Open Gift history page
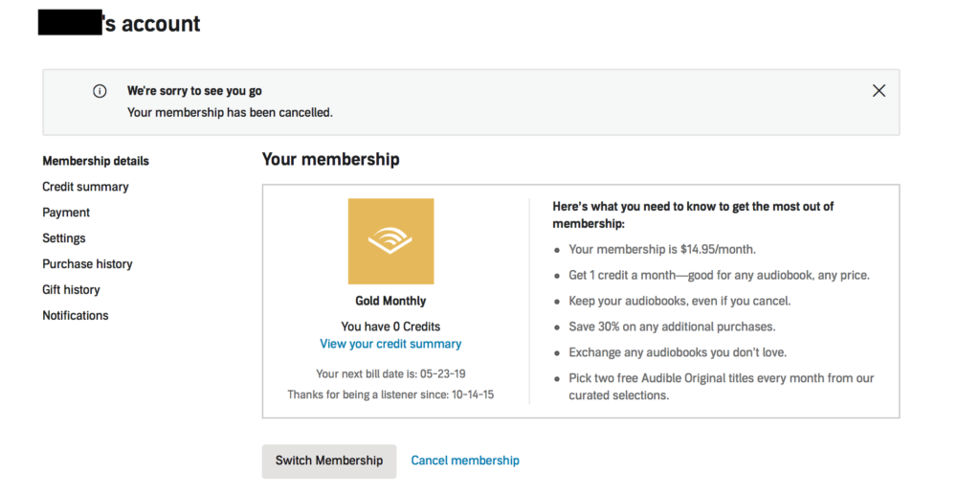The image size is (980, 496). click(71, 290)
